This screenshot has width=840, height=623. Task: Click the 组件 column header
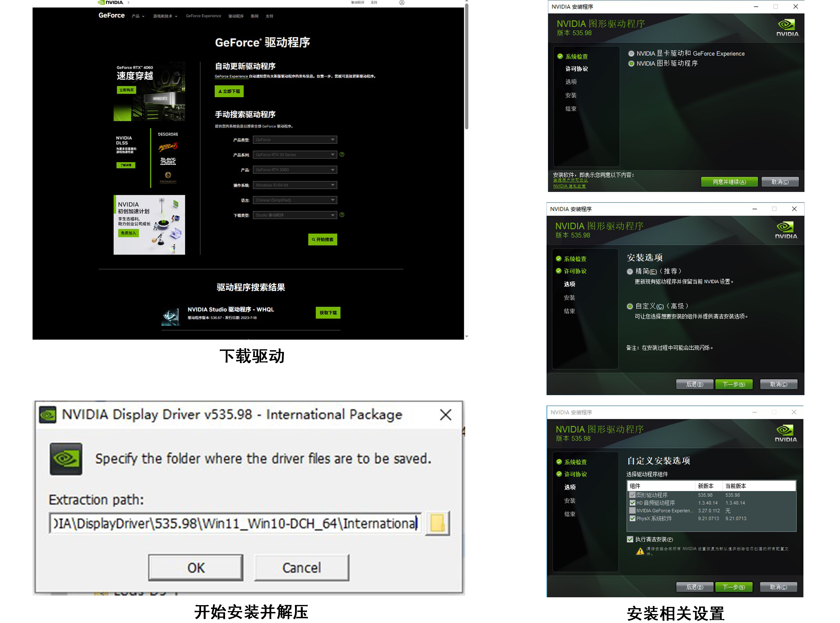click(661, 486)
